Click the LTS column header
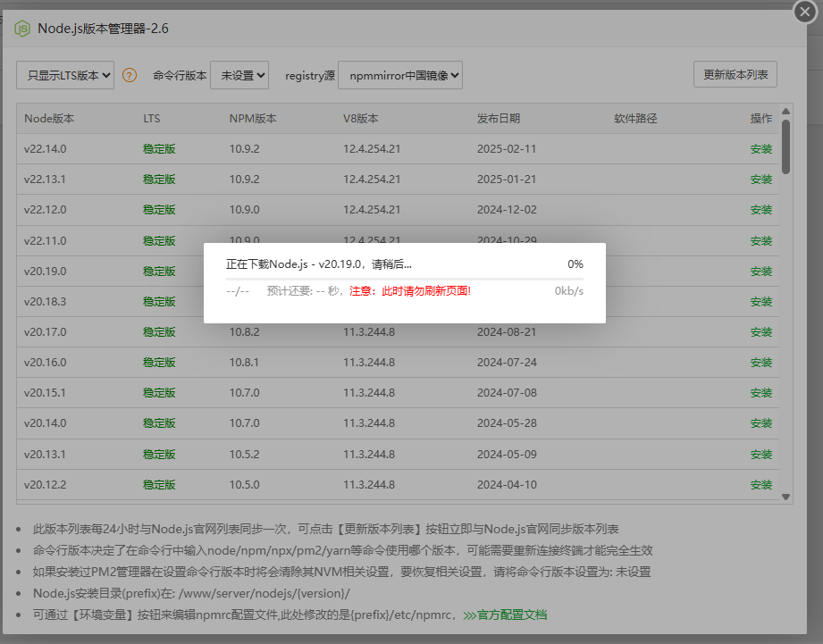This screenshot has height=644, width=823. point(152,119)
